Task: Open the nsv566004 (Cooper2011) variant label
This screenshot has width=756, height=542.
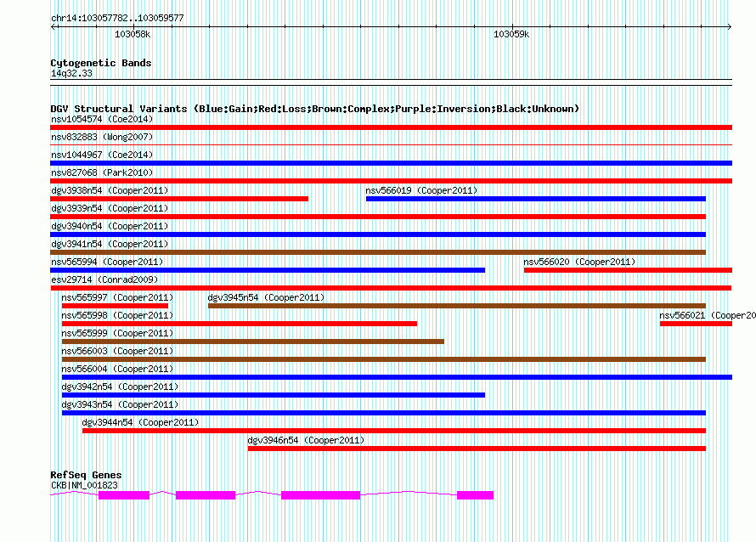Action: coord(117,369)
